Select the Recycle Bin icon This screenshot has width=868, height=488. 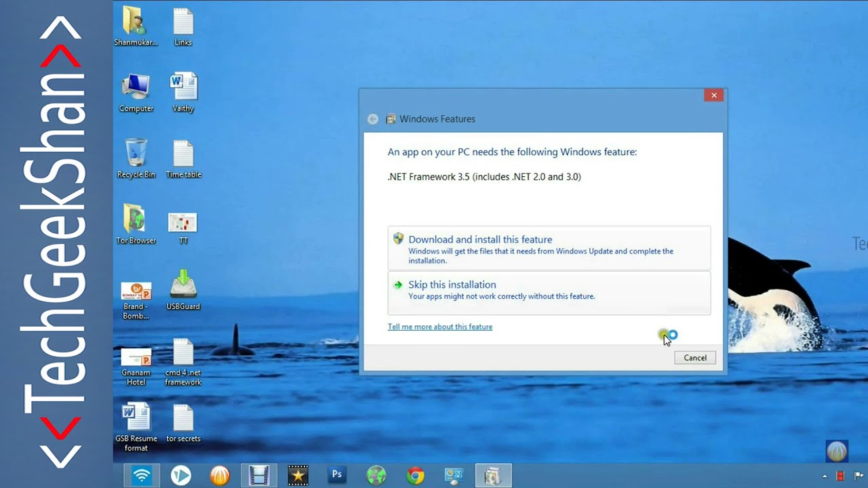[x=136, y=159]
